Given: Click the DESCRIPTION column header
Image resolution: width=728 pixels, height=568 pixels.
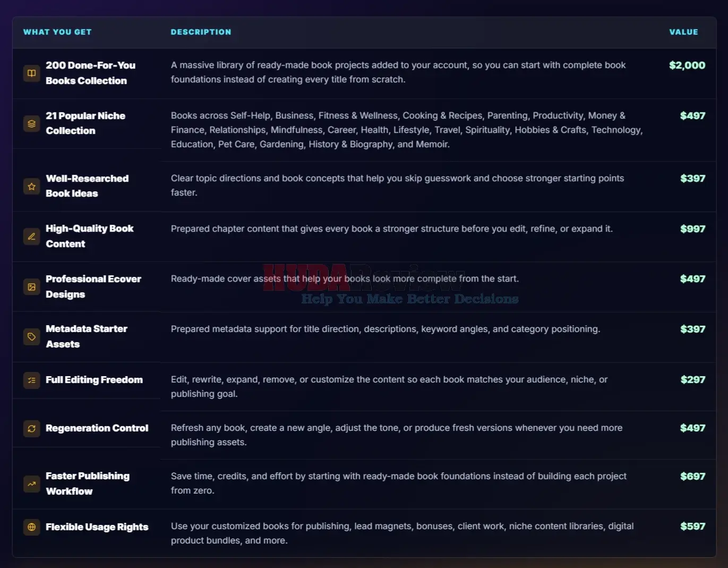Looking at the screenshot, I should (x=201, y=32).
